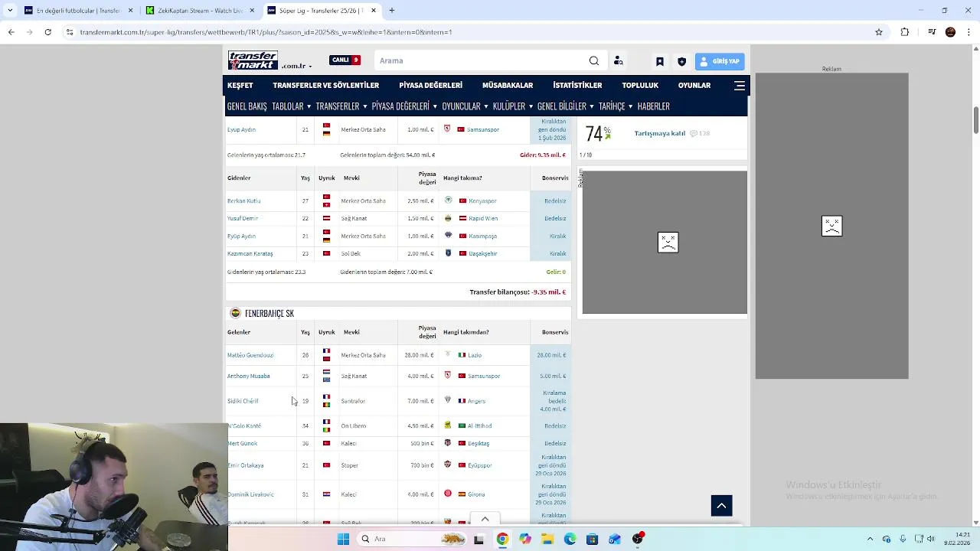
Task: Open HABERLER submenu link
Action: coord(653,106)
